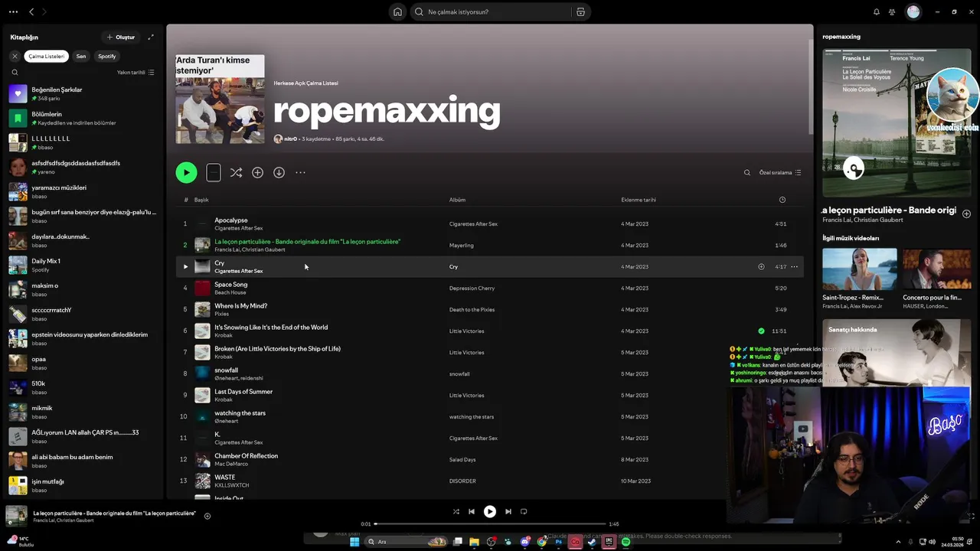Image resolution: width=980 pixels, height=551 pixels.
Task: Toggle repeat in the bottom player bar
Action: pos(524,511)
